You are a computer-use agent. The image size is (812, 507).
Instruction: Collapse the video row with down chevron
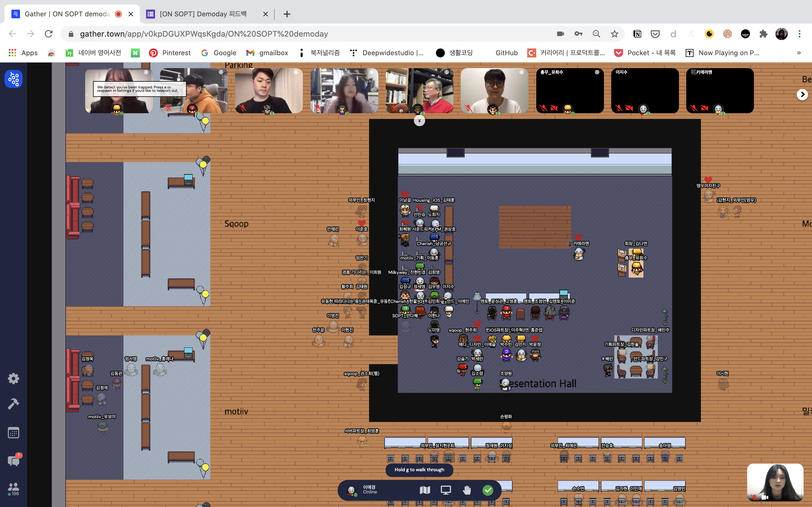(419, 121)
